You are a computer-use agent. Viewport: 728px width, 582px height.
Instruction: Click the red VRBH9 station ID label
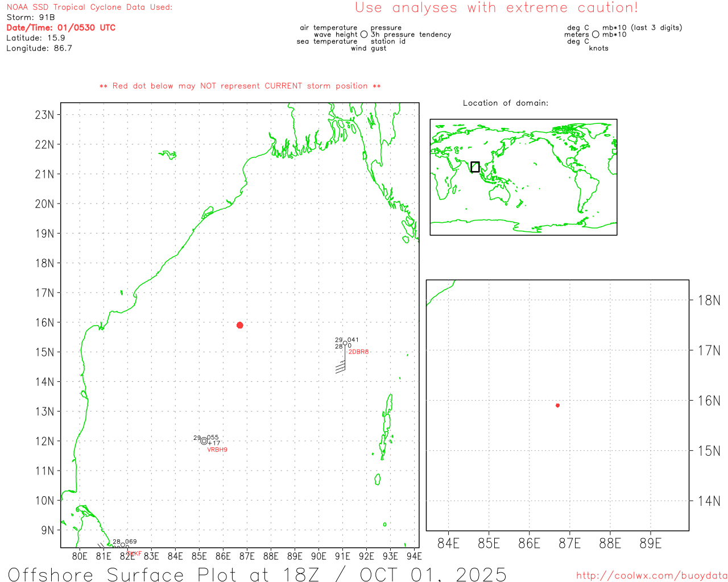[217, 450]
